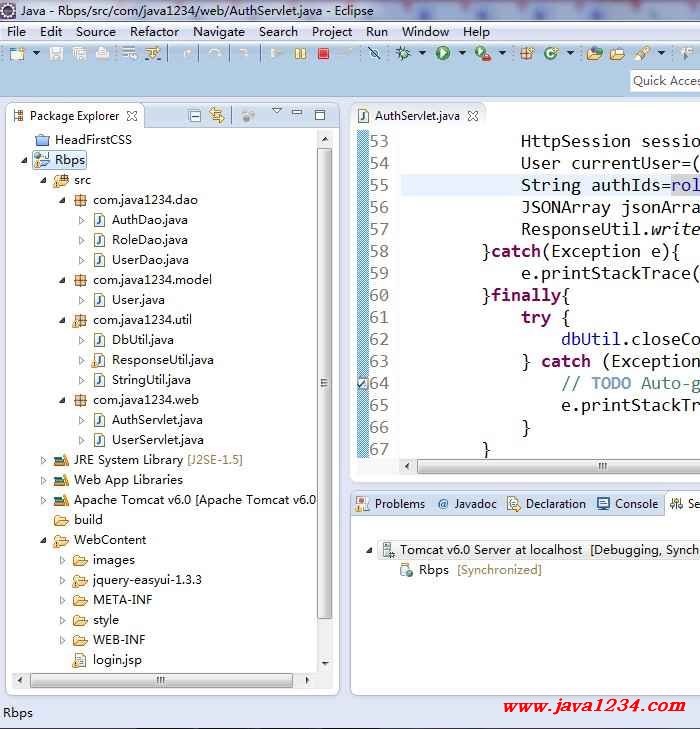Open the Search dropdown arrow
700x729 pixels.
point(661,53)
